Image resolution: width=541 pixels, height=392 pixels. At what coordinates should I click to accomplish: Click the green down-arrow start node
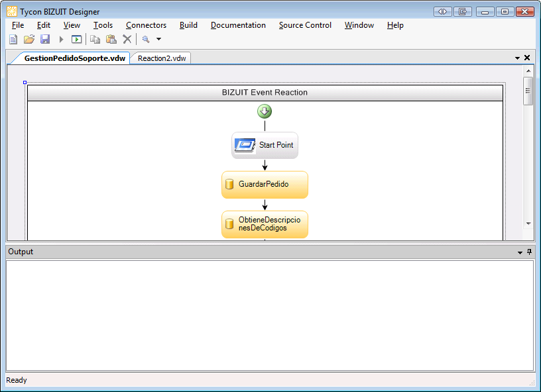[265, 112]
